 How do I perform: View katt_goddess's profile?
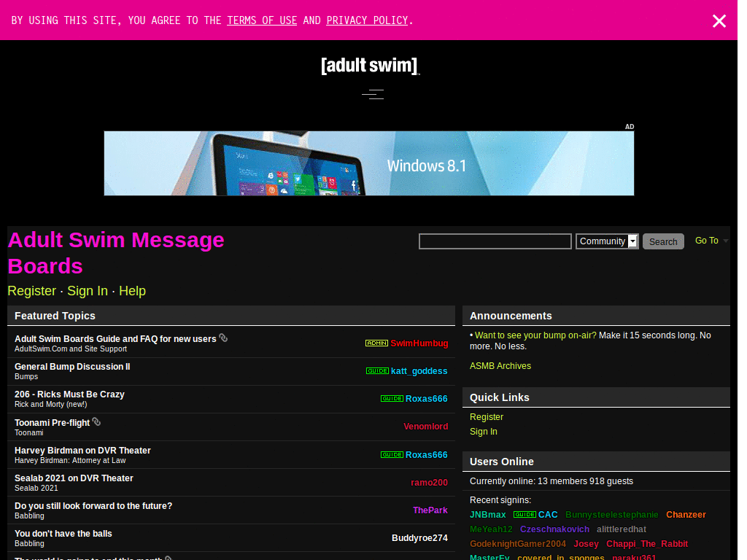(419, 371)
